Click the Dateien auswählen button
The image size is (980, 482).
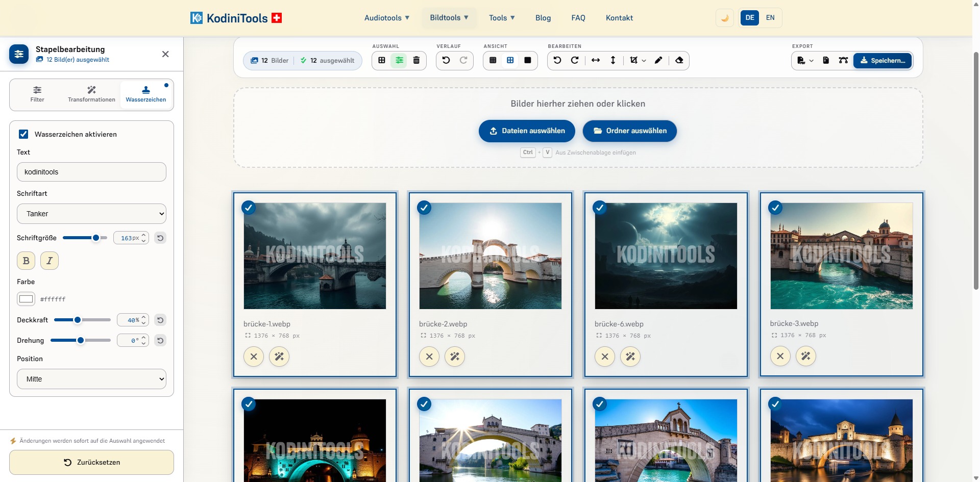pos(527,131)
